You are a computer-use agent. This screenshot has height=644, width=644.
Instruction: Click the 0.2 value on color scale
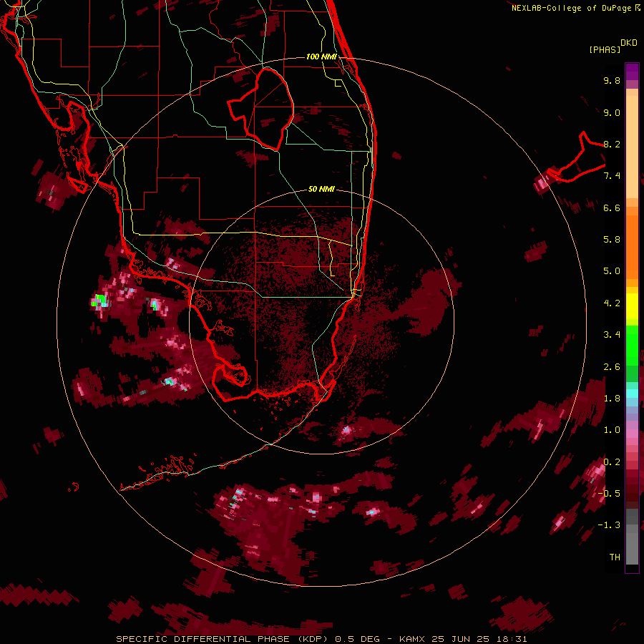point(612,462)
